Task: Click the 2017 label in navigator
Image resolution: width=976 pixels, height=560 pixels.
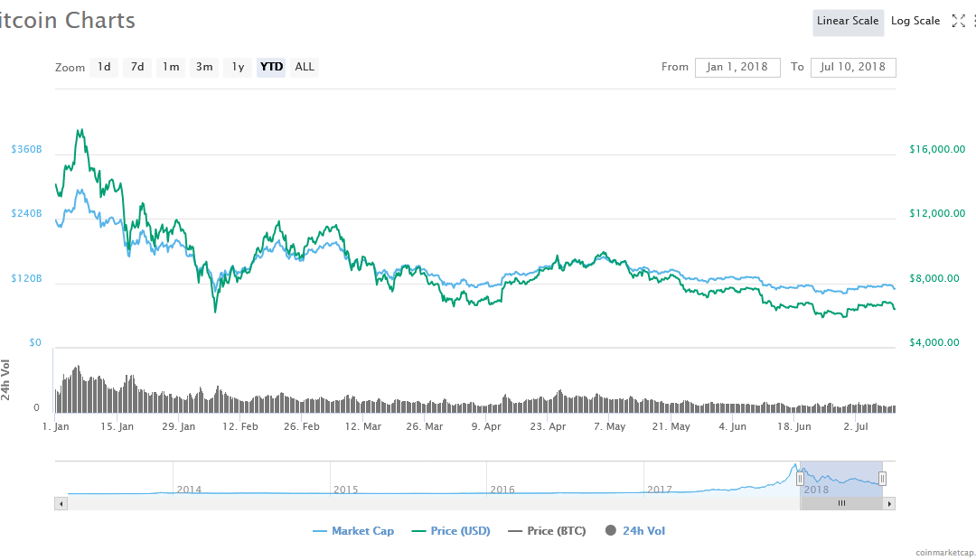Action: point(659,490)
